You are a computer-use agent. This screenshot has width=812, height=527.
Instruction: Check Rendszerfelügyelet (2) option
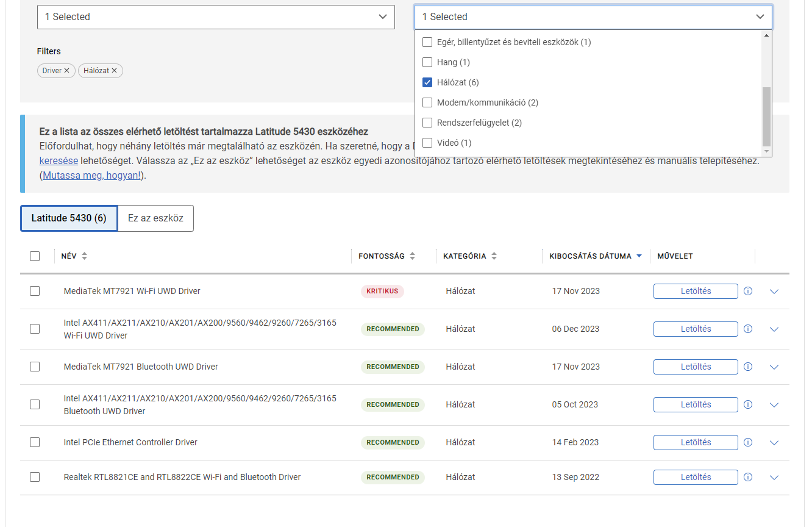[x=427, y=123]
